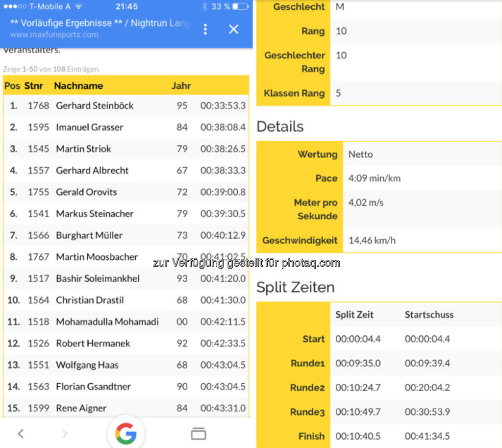Tap the Google logo button

click(126, 433)
